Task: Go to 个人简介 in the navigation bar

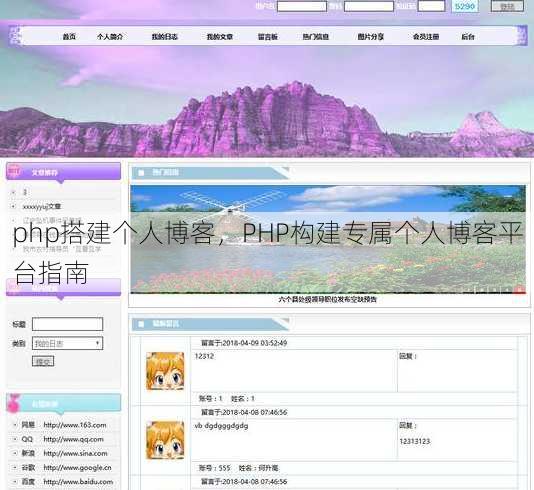Action: point(110,36)
